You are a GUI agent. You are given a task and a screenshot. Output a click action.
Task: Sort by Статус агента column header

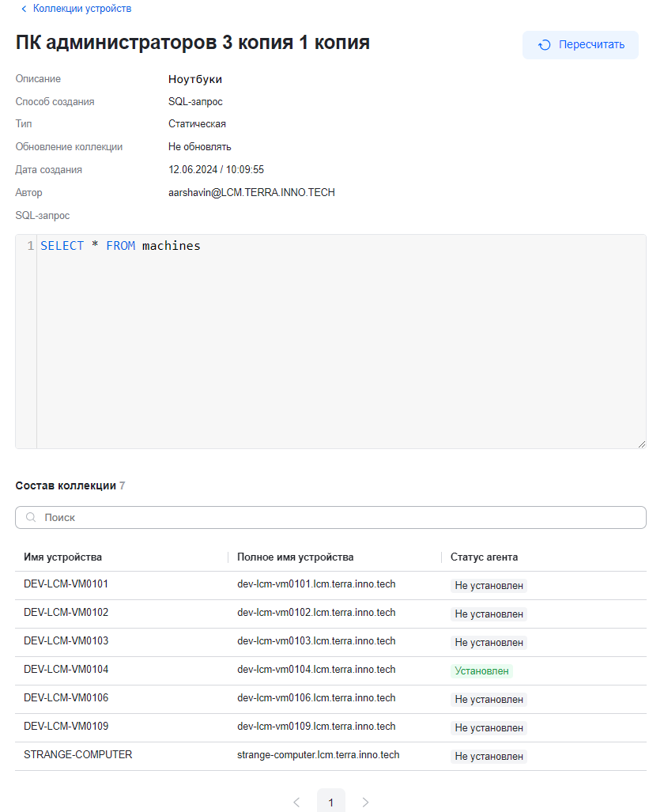point(485,557)
